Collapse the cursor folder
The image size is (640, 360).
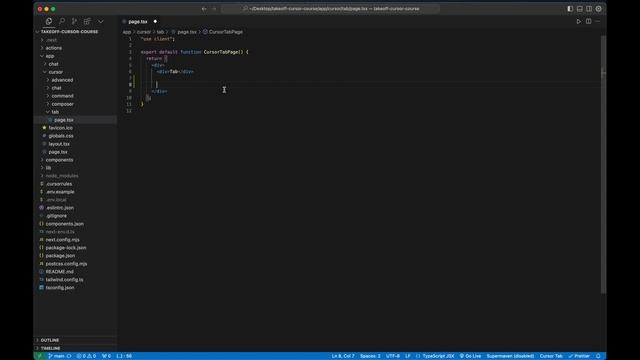click(56, 72)
